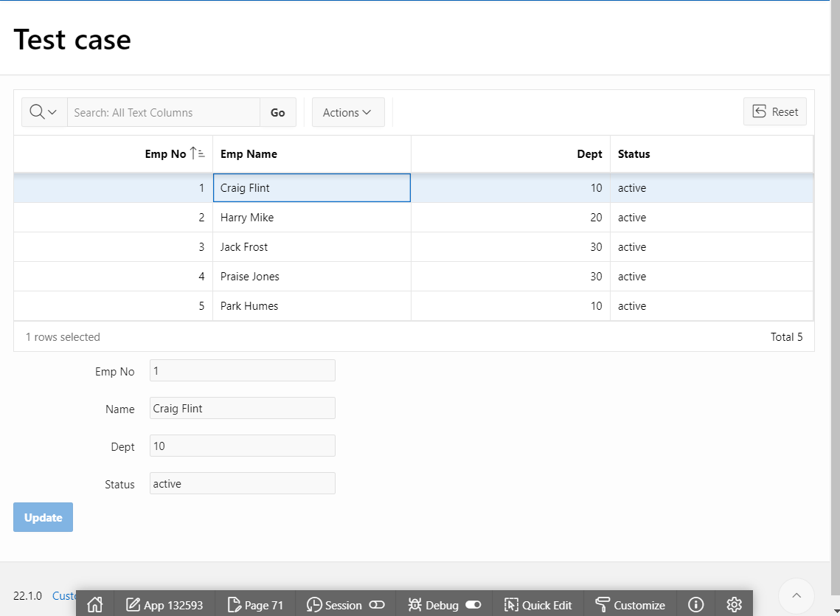This screenshot has width=840, height=616.
Task: Open App 132593 in the developer toolbar
Action: tap(164, 604)
